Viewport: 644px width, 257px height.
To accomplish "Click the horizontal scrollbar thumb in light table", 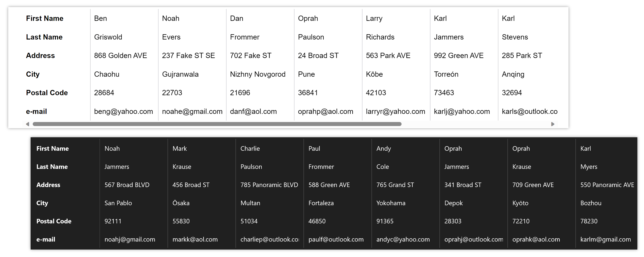I will pyautogui.click(x=217, y=124).
